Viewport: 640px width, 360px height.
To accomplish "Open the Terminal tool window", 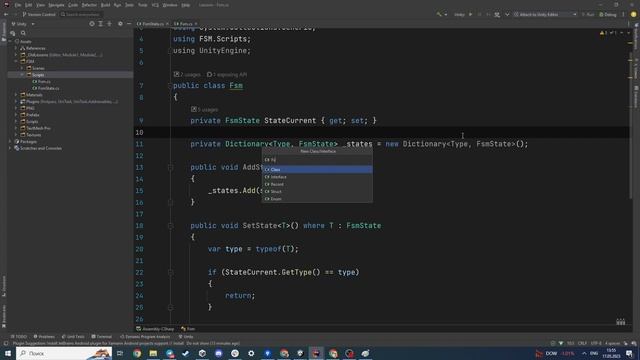I will pos(102,337).
